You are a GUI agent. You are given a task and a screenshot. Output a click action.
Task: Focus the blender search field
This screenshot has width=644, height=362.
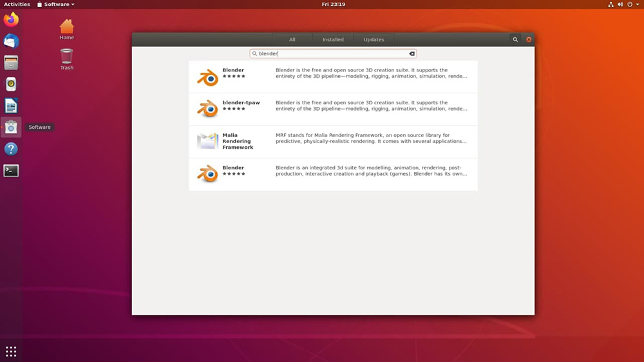(333, 53)
